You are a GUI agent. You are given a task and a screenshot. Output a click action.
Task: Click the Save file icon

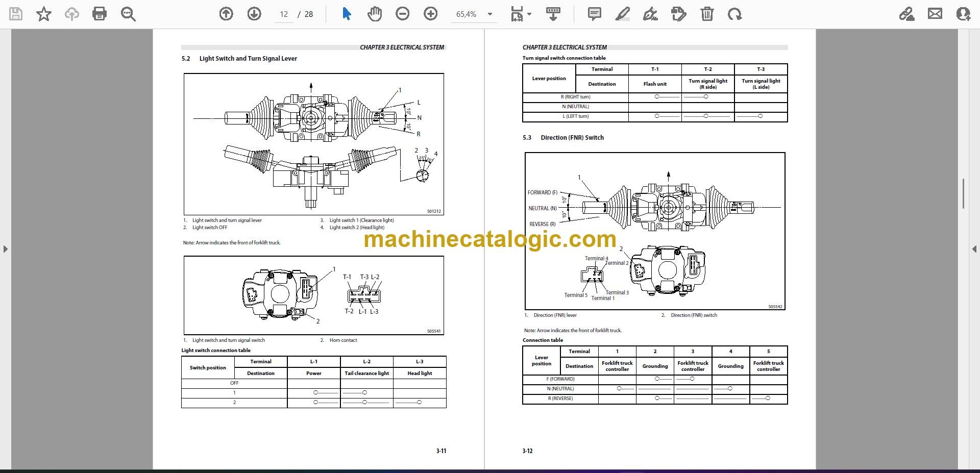coord(16,14)
